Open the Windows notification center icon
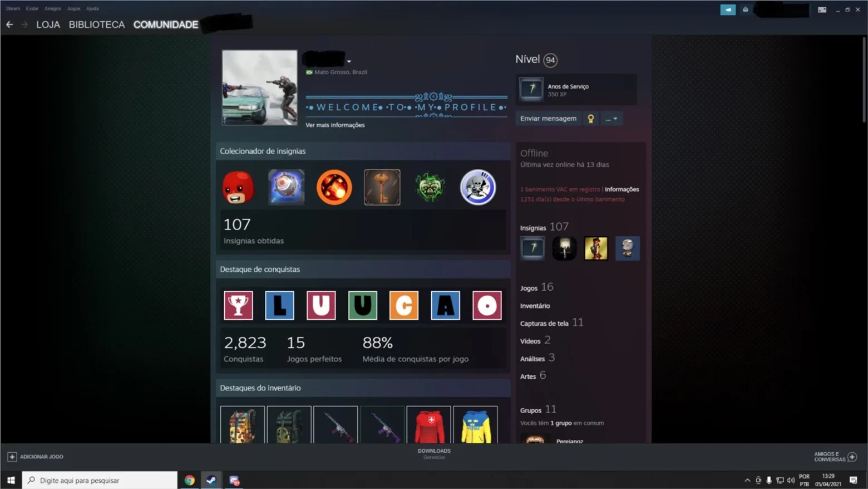The width and height of the screenshot is (868, 489). 854,480
